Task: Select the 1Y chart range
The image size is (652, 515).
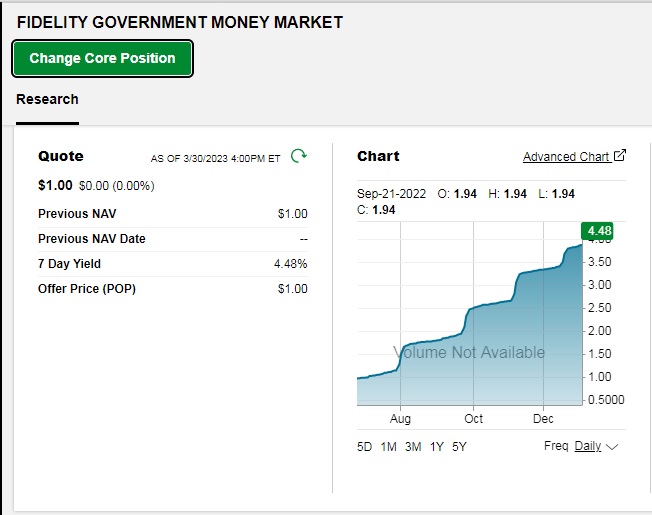Action: click(437, 447)
